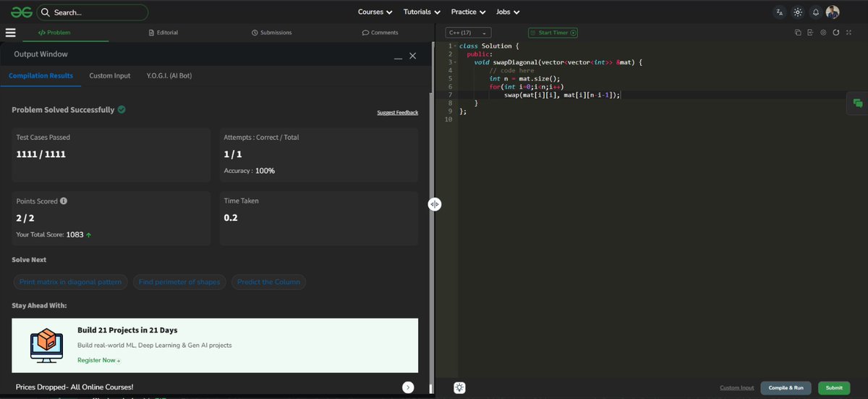Switch to the Problem tab
This screenshot has height=399, width=868.
pos(54,33)
